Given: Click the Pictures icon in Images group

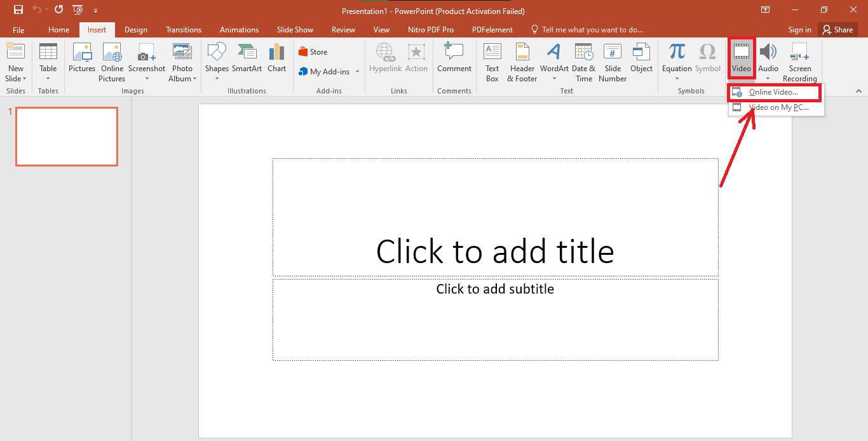Looking at the screenshot, I should point(82,58).
